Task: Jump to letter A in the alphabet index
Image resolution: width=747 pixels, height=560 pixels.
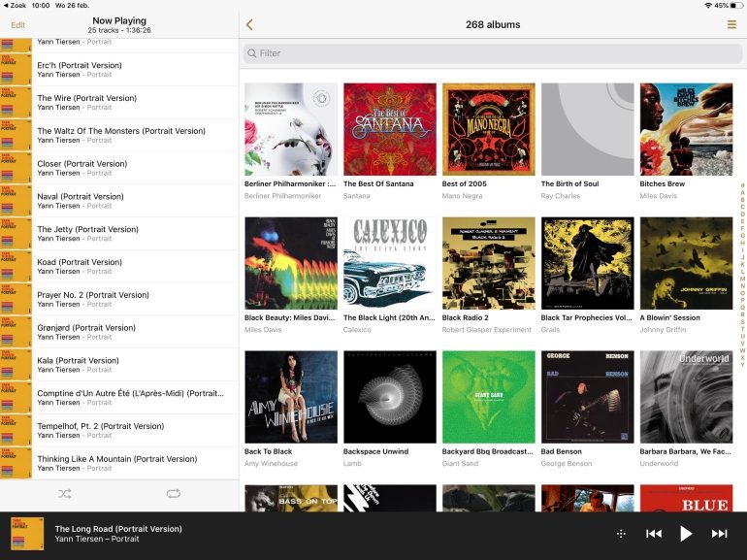Action: click(x=742, y=192)
